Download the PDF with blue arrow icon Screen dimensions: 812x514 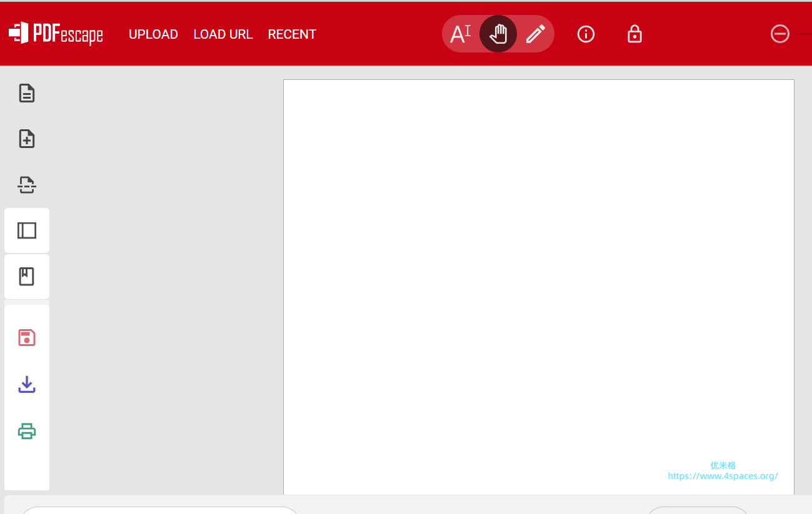pyautogui.click(x=27, y=385)
